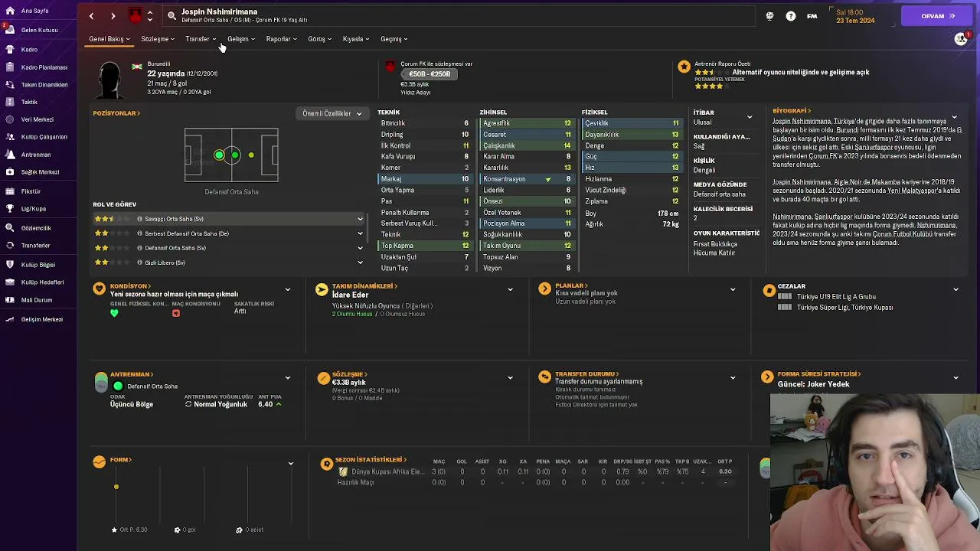Expand the Takım Dinamikleri panel chevron
Viewport: 980px width, 551px height.
pos(511,289)
